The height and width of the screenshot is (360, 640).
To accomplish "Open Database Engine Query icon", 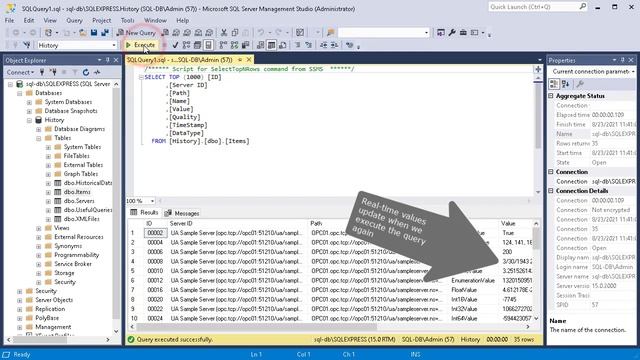I will point(165,32).
